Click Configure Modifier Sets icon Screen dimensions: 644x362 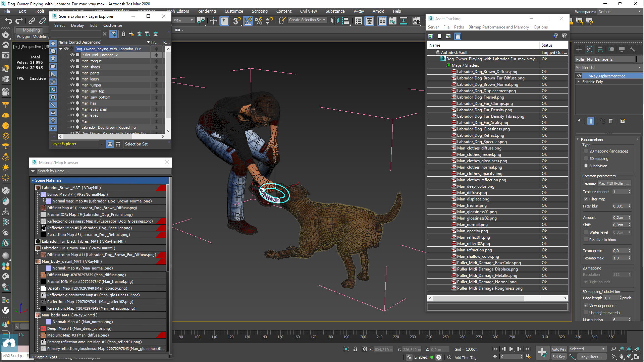(x=623, y=121)
